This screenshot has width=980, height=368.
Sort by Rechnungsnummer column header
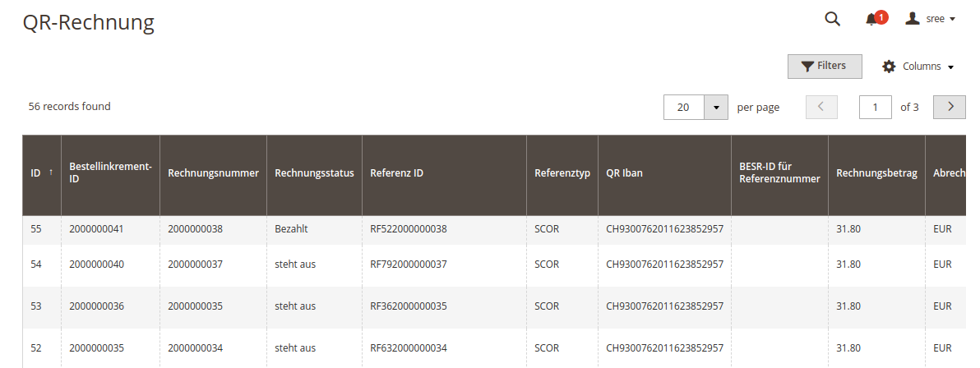click(x=213, y=173)
